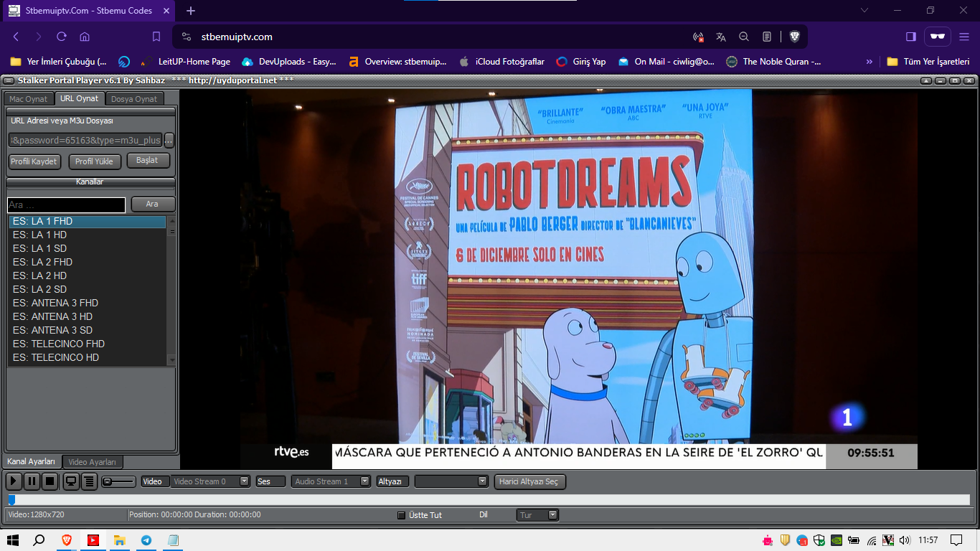Viewport: 980px width, 551px height.
Task: Reload the page with the refresh icon
Action: 62,37
